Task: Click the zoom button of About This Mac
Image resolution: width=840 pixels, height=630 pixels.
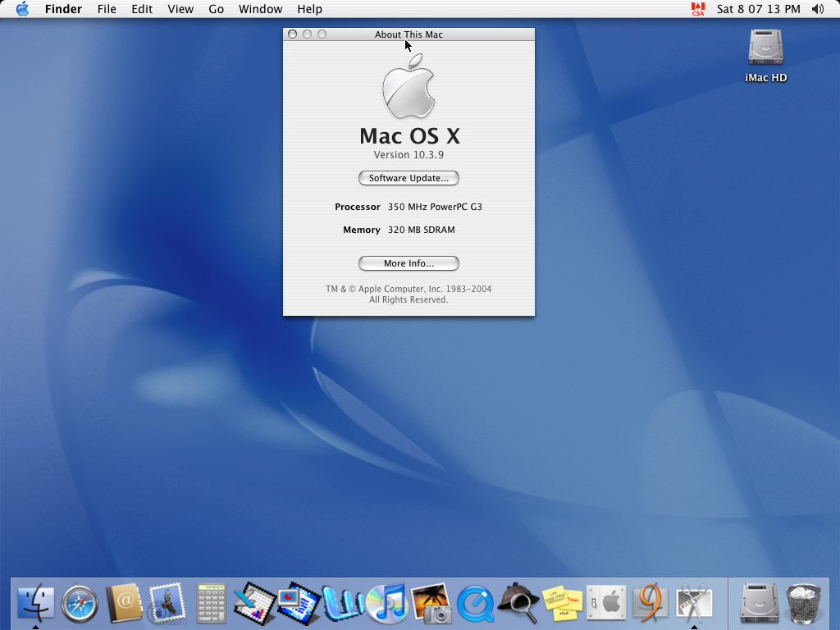Action: (x=322, y=34)
